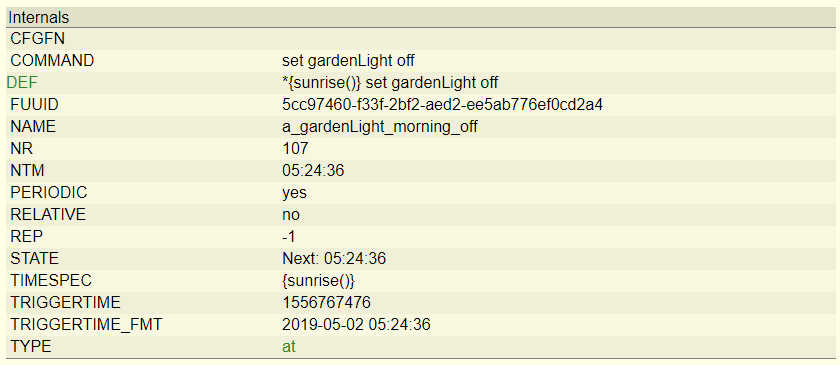This screenshot has width=840, height=365.
Task: Click the FUUID value string
Action: 442,105
